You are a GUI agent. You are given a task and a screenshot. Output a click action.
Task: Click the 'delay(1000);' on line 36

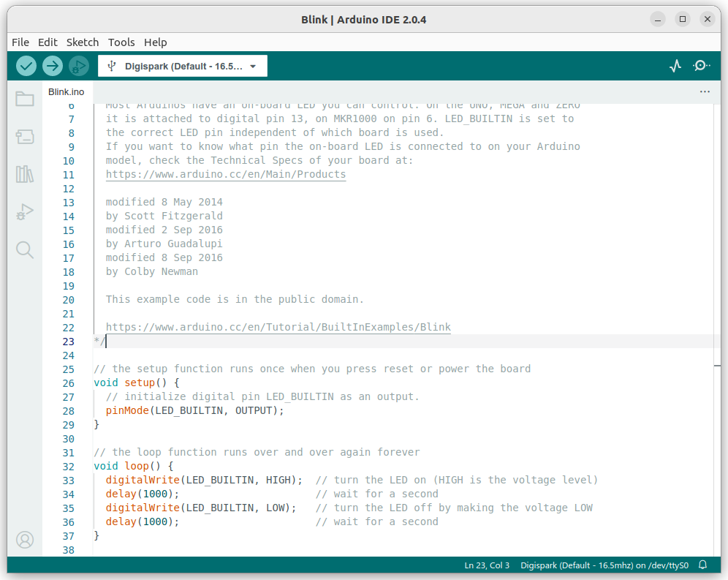click(142, 522)
